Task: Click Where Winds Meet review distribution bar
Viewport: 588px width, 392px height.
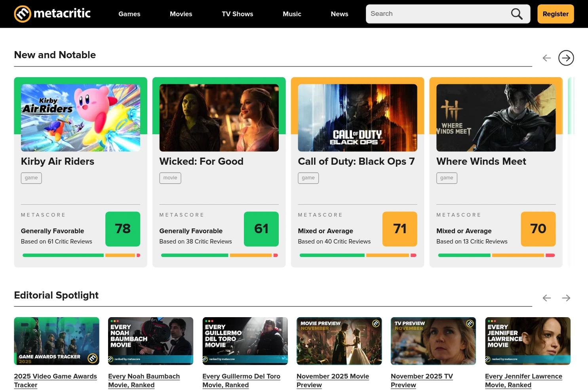Action: [x=496, y=255]
